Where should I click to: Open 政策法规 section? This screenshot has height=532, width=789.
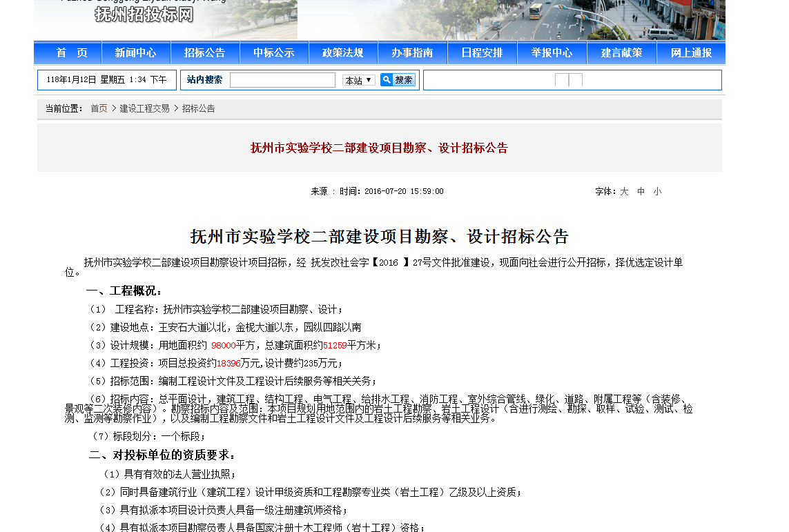[x=342, y=53]
